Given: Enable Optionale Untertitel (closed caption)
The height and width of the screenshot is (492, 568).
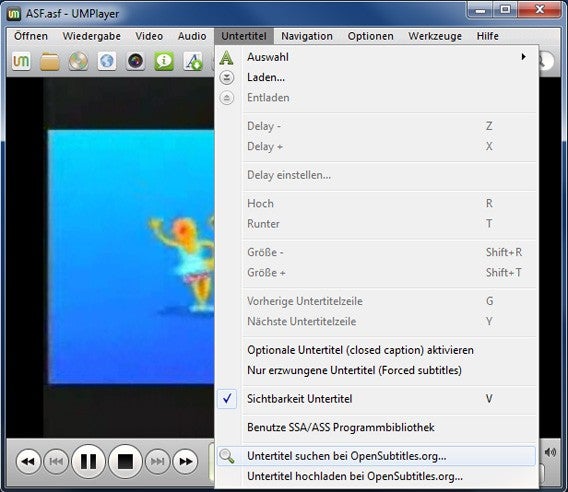Looking at the screenshot, I should (x=376, y=350).
